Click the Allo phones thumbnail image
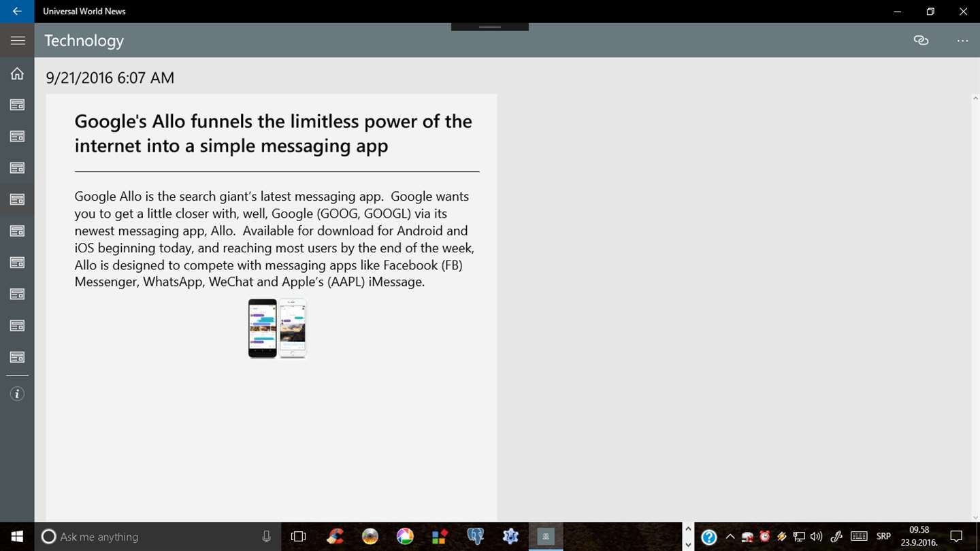Image resolution: width=980 pixels, height=551 pixels. tap(277, 328)
